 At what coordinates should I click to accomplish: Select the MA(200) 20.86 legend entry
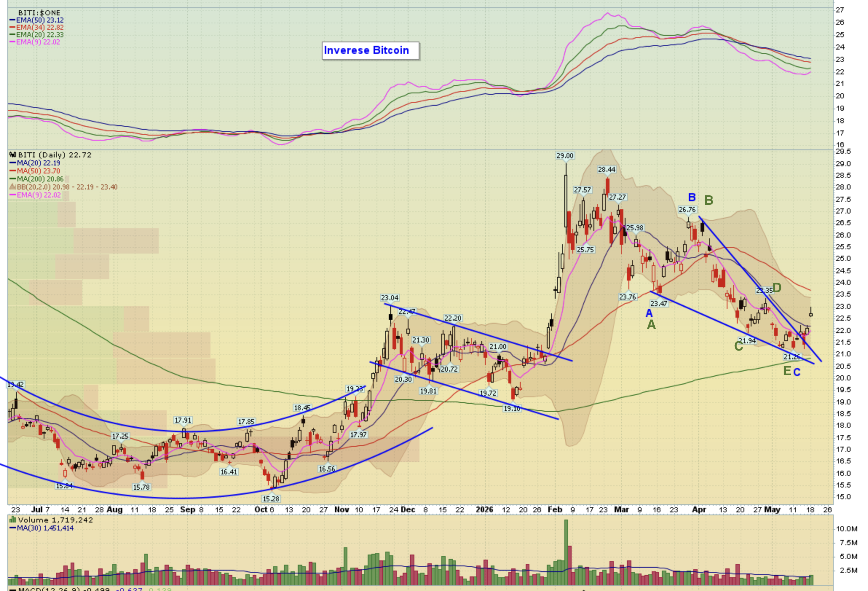[x=37, y=179]
